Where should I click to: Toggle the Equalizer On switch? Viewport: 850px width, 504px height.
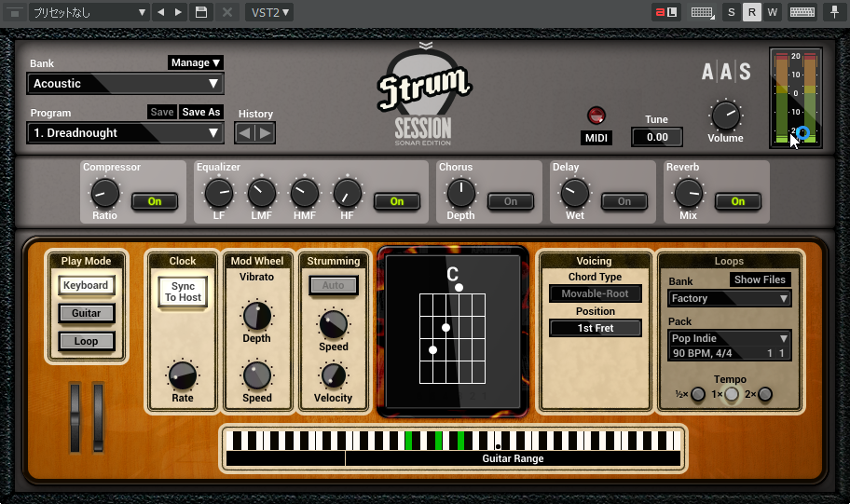(x=397, y=201)
